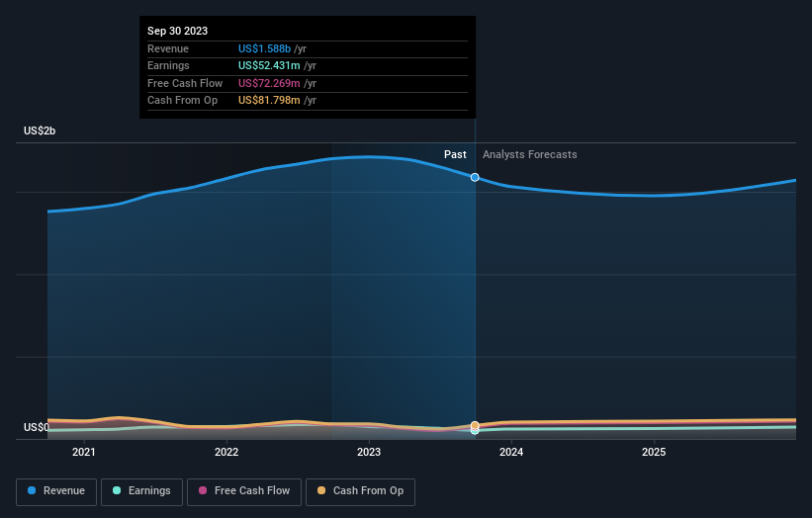Click the US$2b y-axis label
Image resolution: width=812 pixels, height=518 pixels.
point(40,130)
